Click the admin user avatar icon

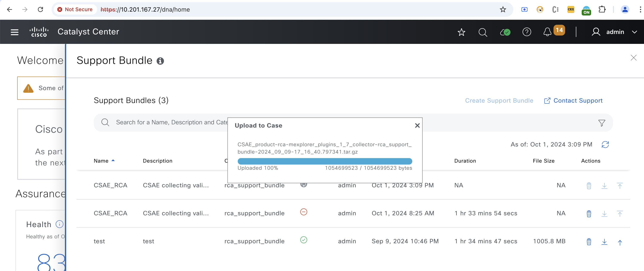tap(596, 32)
